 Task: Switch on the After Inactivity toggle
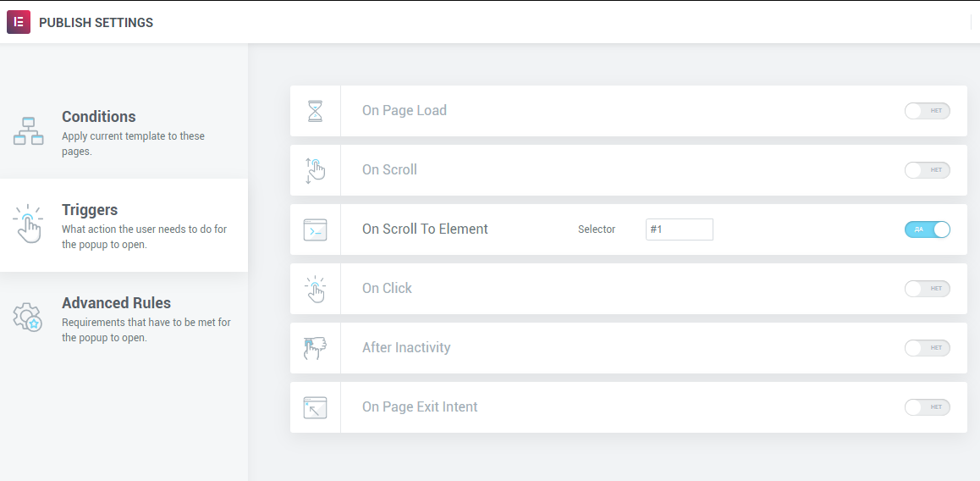[x=927, y=348]
